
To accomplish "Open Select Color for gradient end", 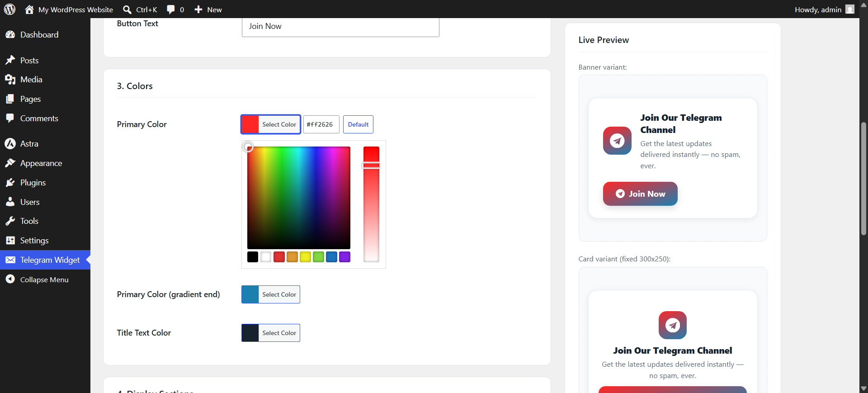I will tap(279, 294).
